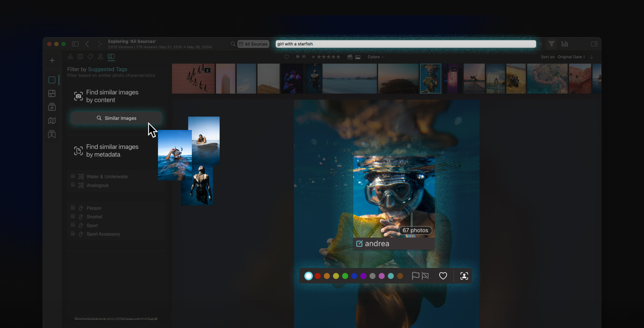Click the Similar Images button

[116, 118]
